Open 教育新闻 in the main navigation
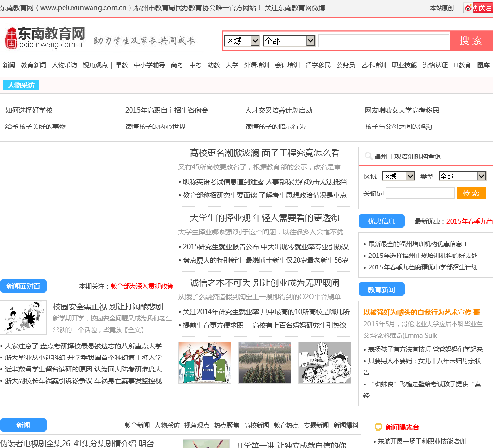 pyautogui.click(x=34, y=65)
